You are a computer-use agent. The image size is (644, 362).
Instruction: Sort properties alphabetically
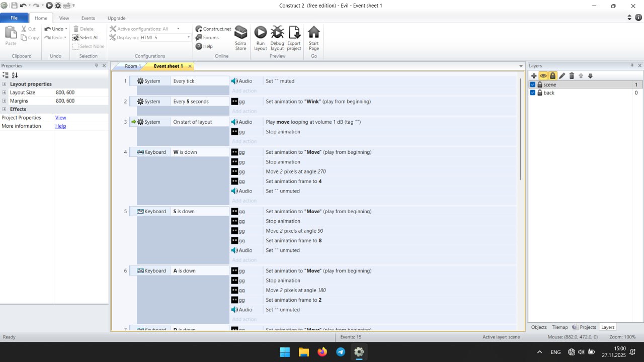(15, 75)
